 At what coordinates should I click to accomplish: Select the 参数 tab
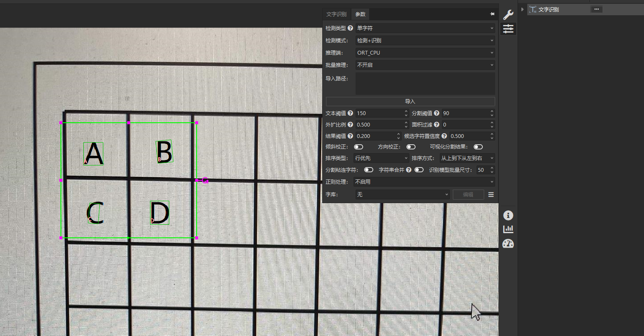pos(360,14)
